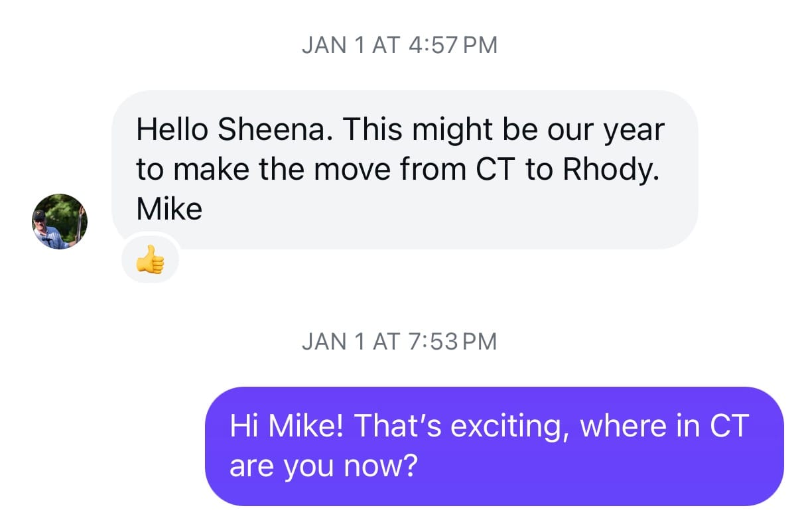Click the word "year" in Mike's message
800x532 pixels.
pyautogui.click(x=633, y=129)
